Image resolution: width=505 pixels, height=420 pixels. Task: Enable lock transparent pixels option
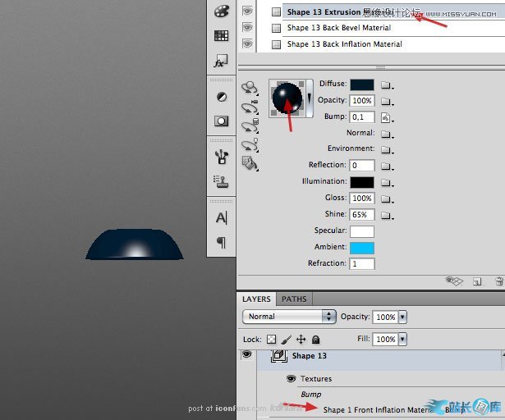coord(271,339)
